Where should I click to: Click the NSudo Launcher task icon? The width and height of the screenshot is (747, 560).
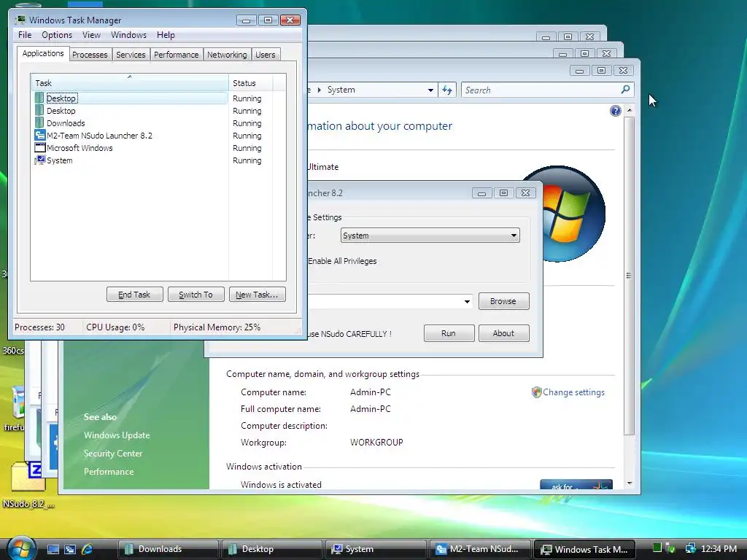[40, 135]
